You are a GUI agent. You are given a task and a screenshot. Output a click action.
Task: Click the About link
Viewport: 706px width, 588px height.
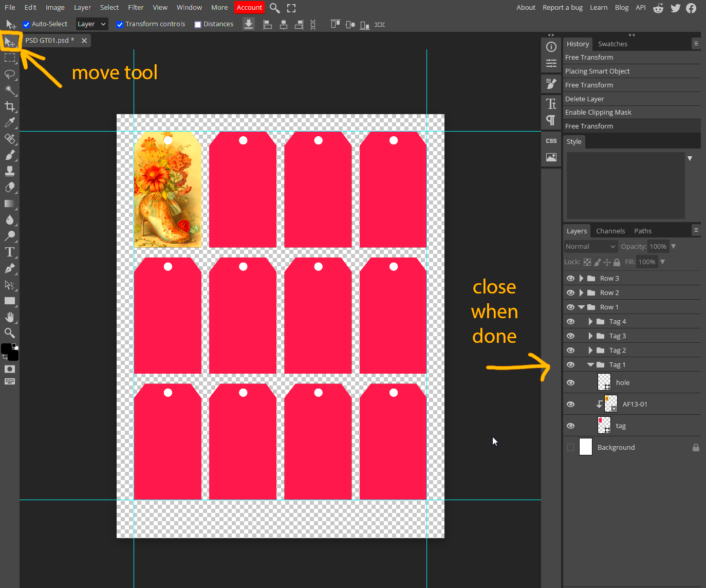click(526, 8)
